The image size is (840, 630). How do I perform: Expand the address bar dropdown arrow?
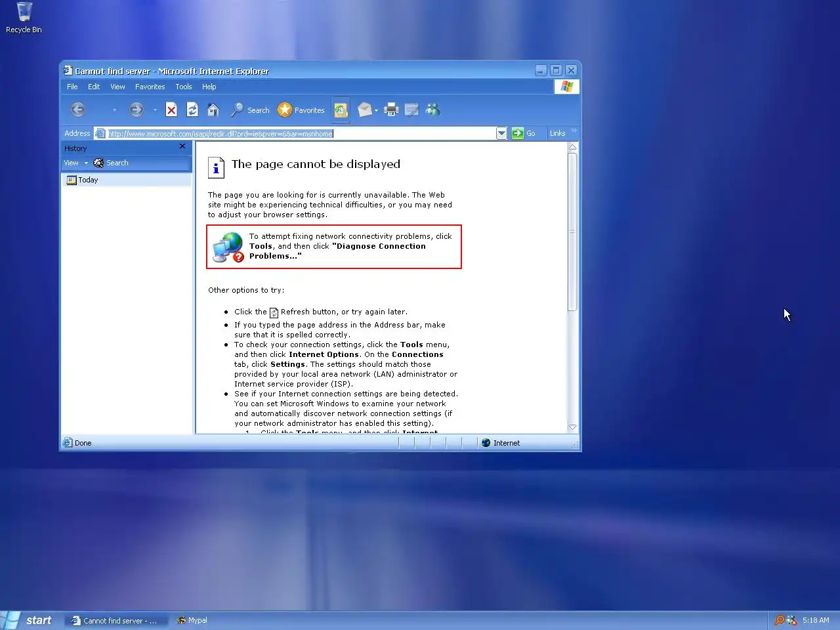pyautogui.click(x=501, y=133)
